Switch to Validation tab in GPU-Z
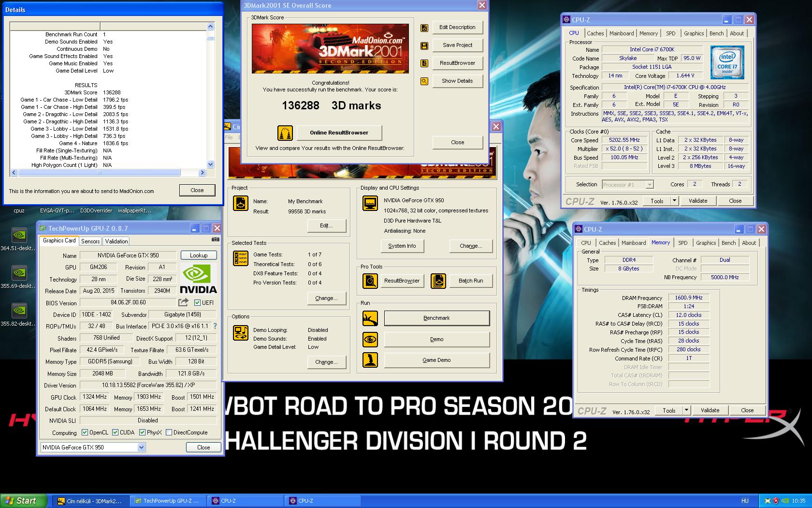 (x=116, y=241)
